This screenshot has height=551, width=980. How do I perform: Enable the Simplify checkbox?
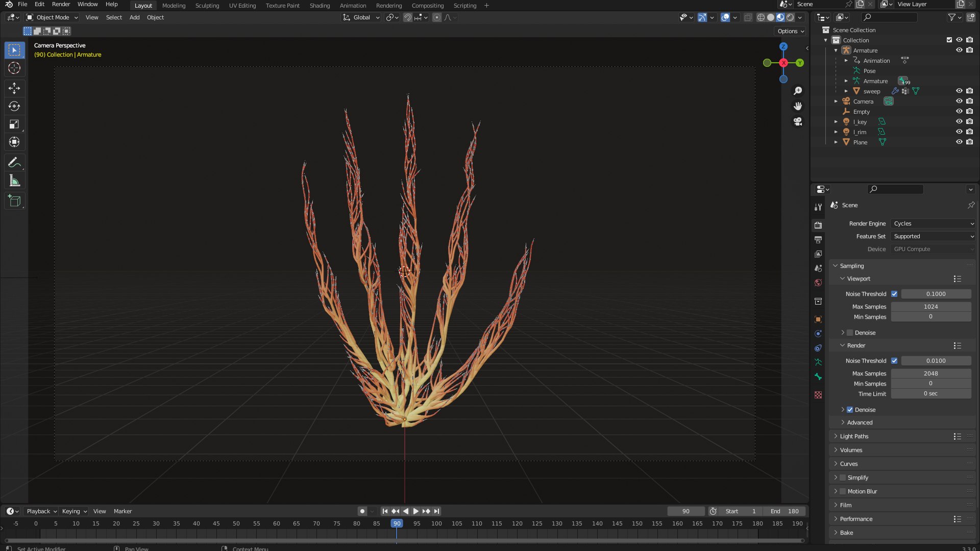click(x=843, y=478)
